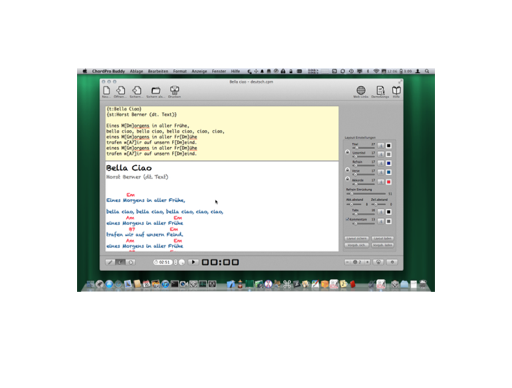
Task: Pick the dark blue Refrain color swatch
Action: pyautogui.click(x=389, y=163)
